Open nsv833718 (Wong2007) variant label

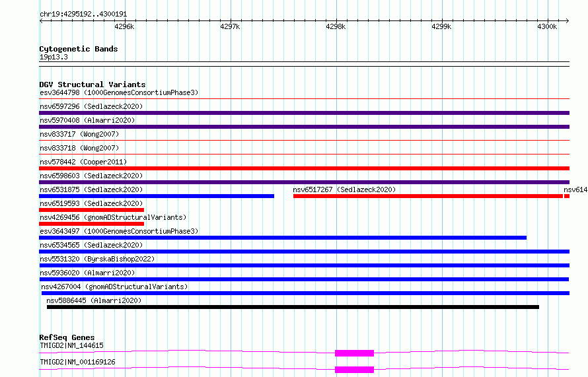[79, 148]
